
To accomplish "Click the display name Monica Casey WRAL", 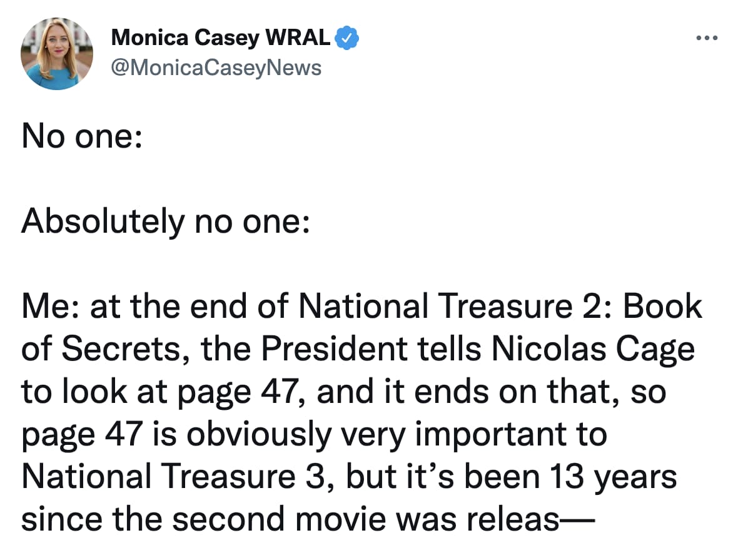I will pos(221,38).
